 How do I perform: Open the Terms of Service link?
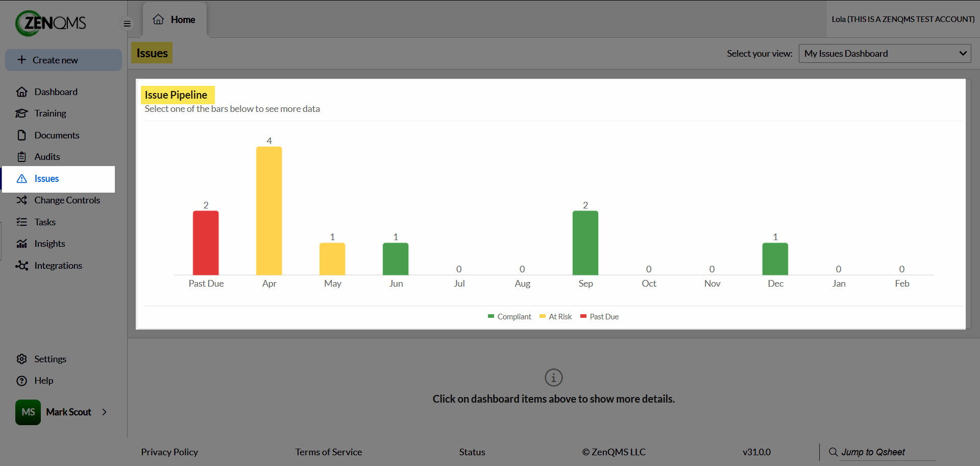point(328,452)
